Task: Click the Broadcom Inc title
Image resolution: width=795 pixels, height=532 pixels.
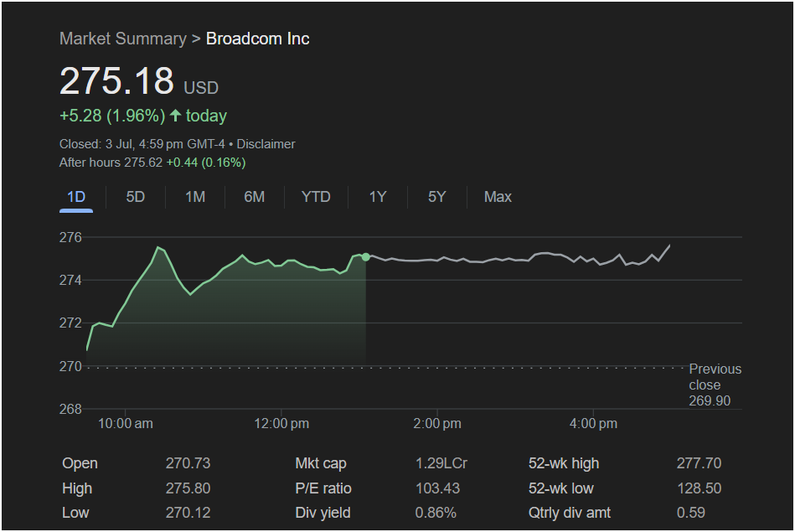Action: (x=257, y=39)
